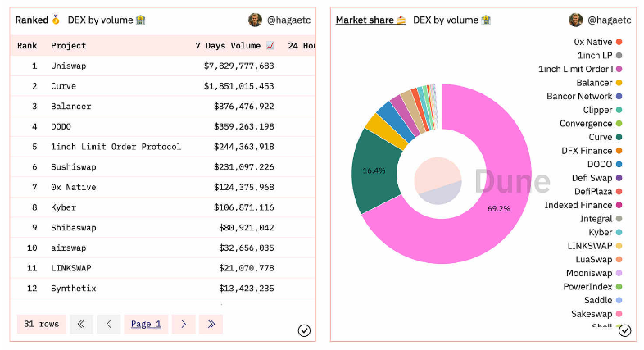This screenshot has width=644, height=350.
Task: Select the Sushiswap project cell
Action: [x=74, y=166]
